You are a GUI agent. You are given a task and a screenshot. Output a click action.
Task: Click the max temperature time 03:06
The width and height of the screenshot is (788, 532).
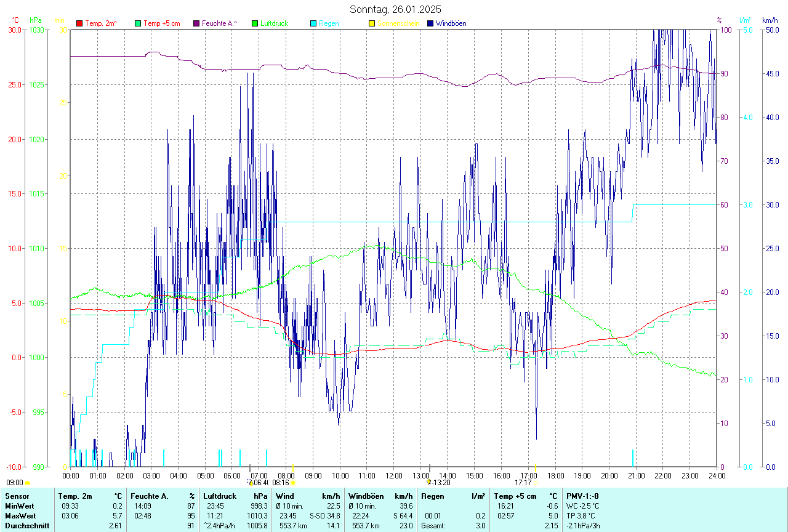[x=71, y=515]
